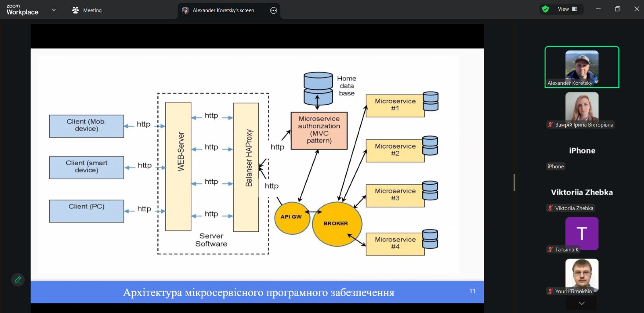
Task: Click the WEB-Server block
Action: [x=178, y=166]
